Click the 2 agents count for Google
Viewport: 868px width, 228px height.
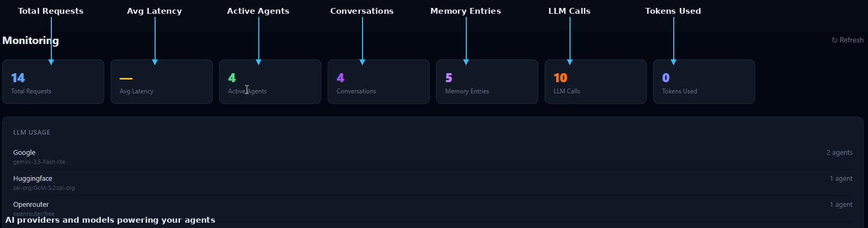(x=839, y=153)
